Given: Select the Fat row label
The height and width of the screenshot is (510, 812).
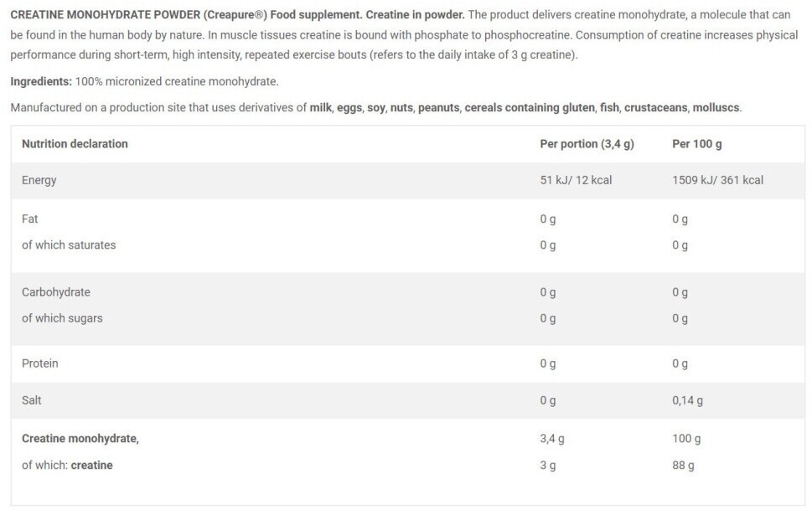Looking at the screenshot, I should tap(30, 219).
